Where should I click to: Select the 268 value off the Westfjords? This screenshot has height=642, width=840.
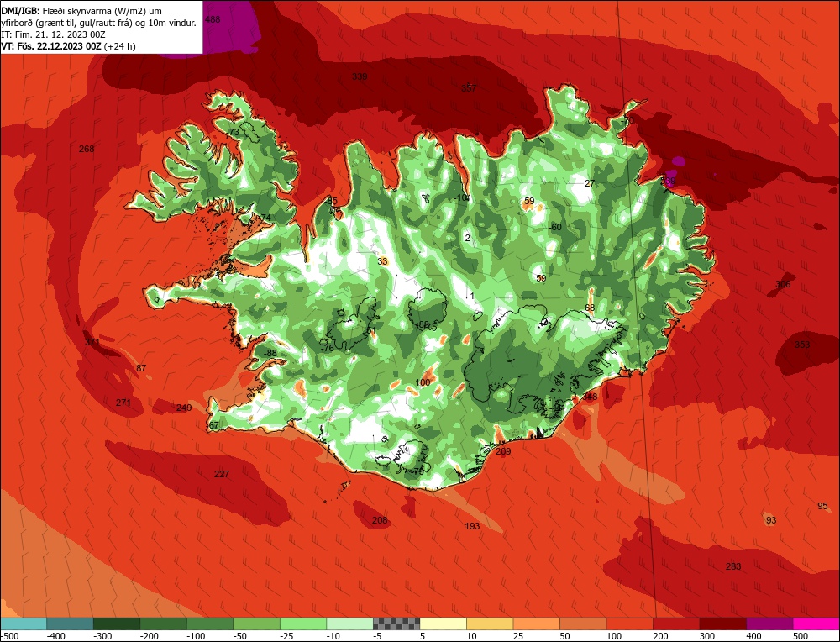pos(87,149)
